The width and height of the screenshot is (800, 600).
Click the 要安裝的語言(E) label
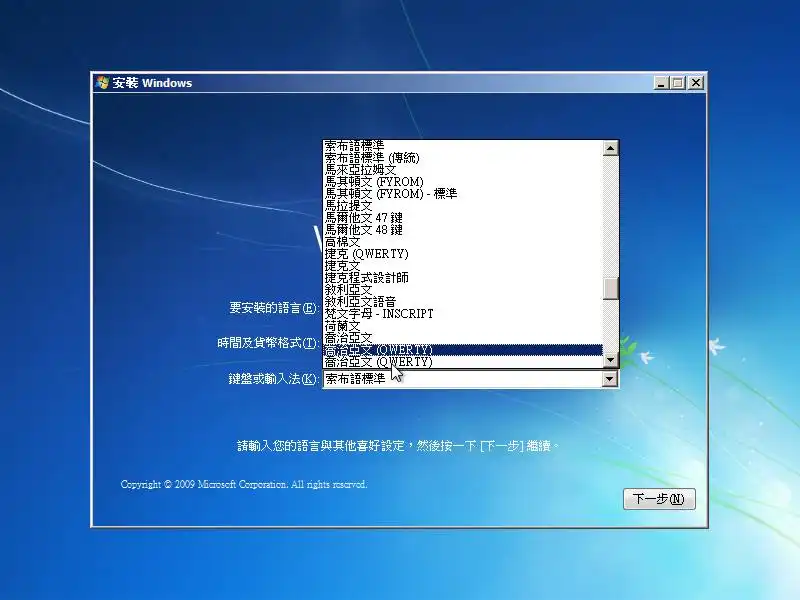pos(274,308)
